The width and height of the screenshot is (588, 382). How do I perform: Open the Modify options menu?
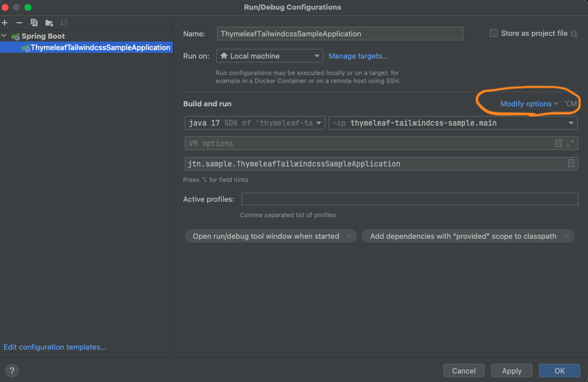pyautogui.click(x=529, y=104)
